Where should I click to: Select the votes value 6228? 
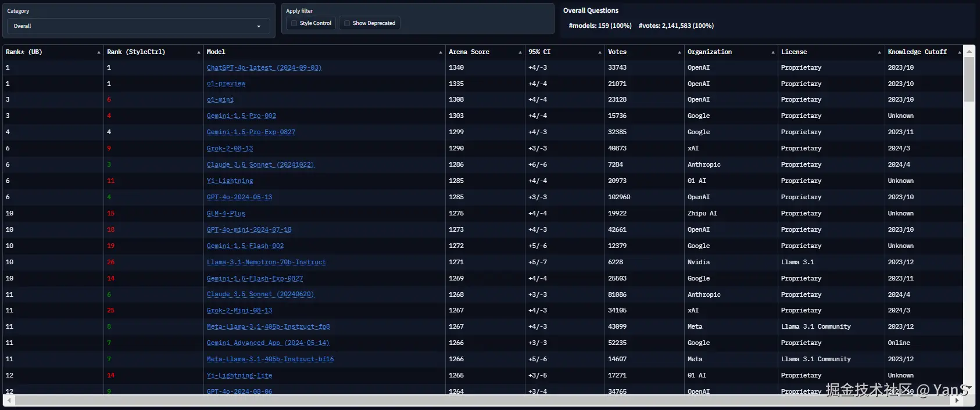coord(616,262)
